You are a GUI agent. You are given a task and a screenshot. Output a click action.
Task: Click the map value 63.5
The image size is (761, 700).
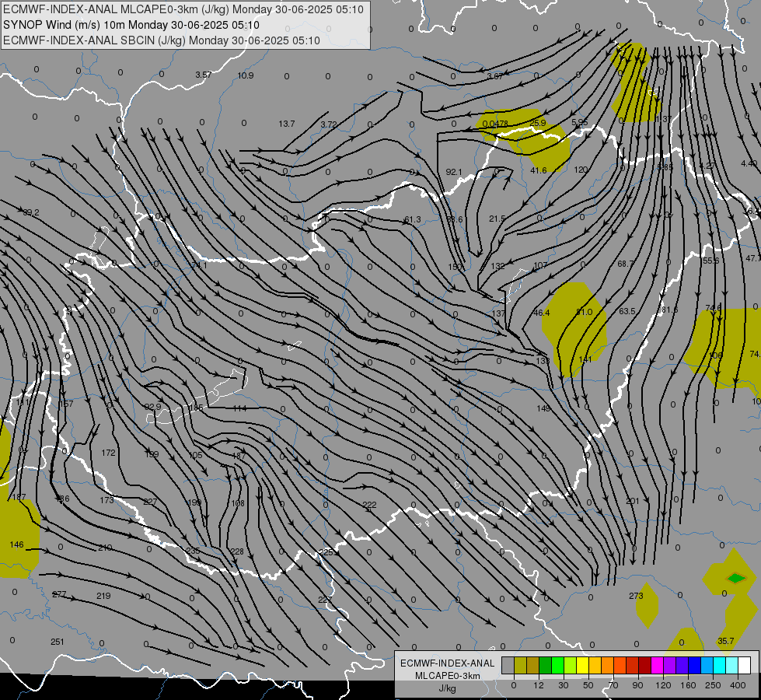coord(627,311)
